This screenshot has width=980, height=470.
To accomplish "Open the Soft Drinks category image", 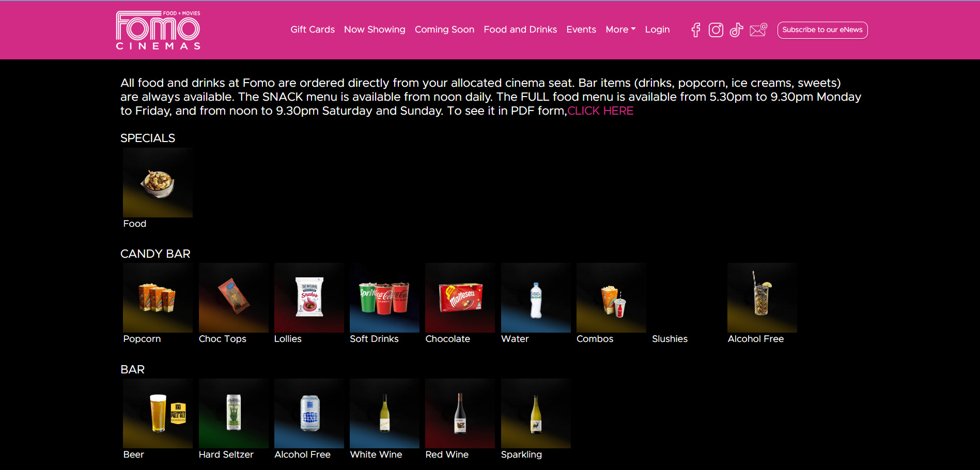I will 384,297.
